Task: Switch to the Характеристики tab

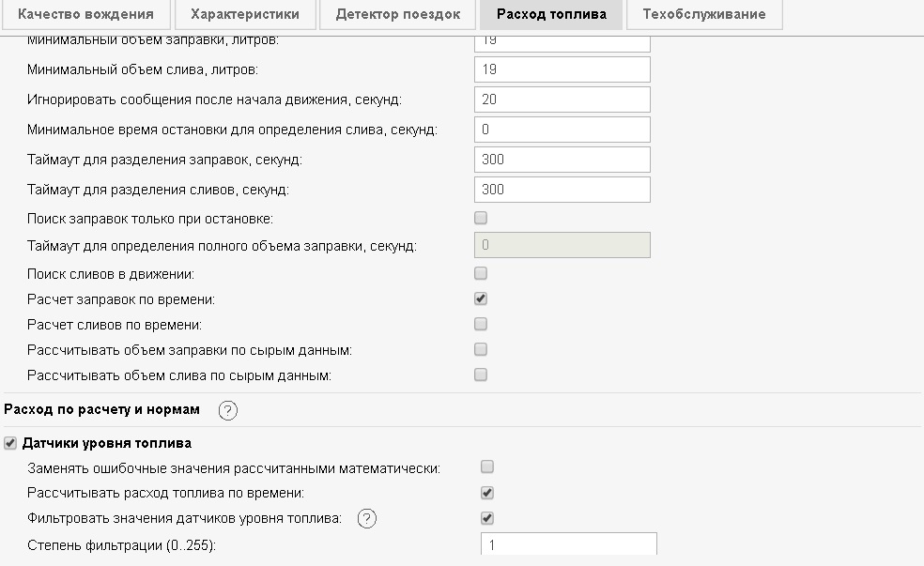Action: [x=244, y=14]
